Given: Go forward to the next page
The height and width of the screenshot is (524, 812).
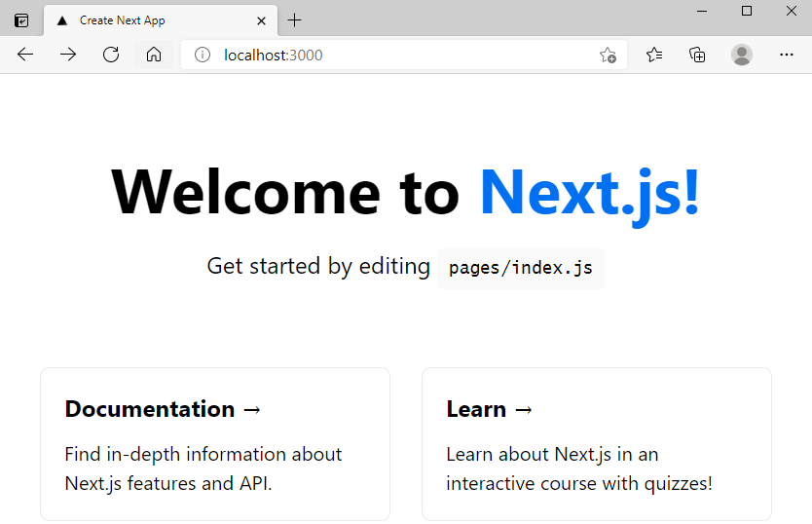Looking at the screenshot, I should pyautogui.click(x=68, y=55).
